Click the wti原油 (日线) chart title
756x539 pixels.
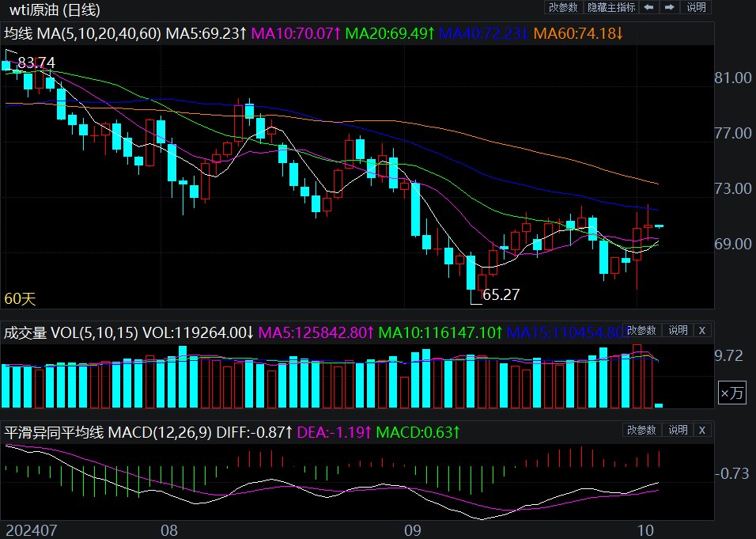coord(55,10)
